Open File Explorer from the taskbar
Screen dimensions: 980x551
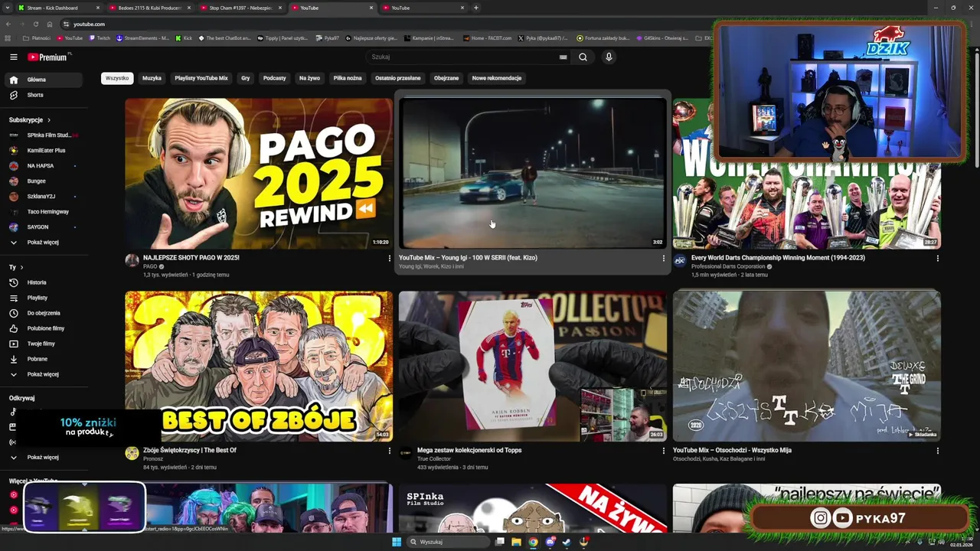pos(517,542)
